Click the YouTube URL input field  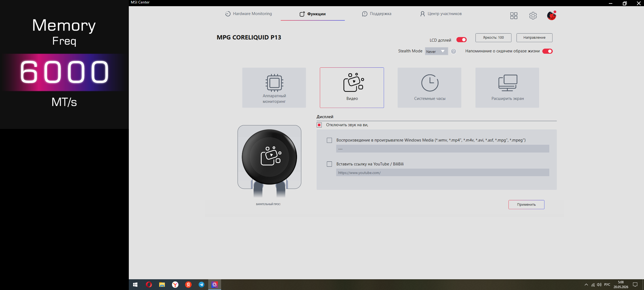(442, 173)
